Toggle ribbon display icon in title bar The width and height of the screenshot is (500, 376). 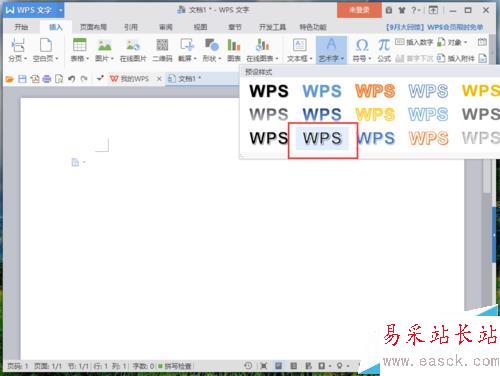(433, 10)
